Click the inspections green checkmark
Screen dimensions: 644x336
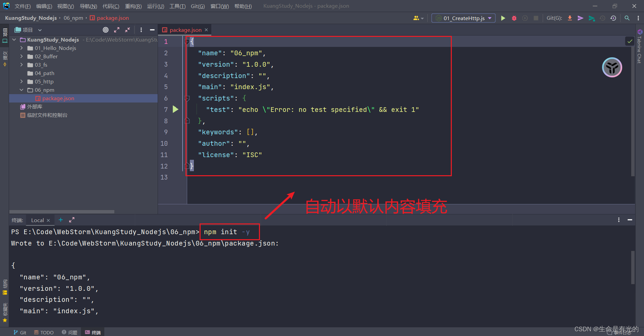(x=630, y=41)
